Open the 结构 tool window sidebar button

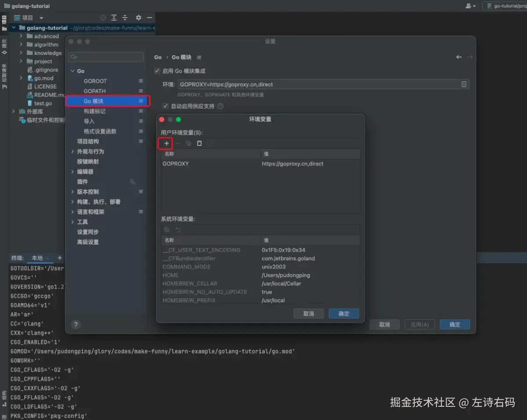pos(4,398)
